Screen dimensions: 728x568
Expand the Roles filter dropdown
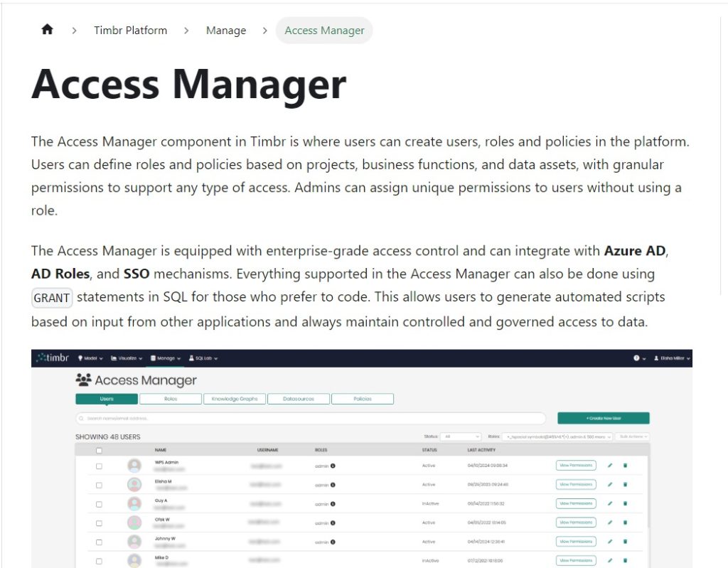coord(558,436)
